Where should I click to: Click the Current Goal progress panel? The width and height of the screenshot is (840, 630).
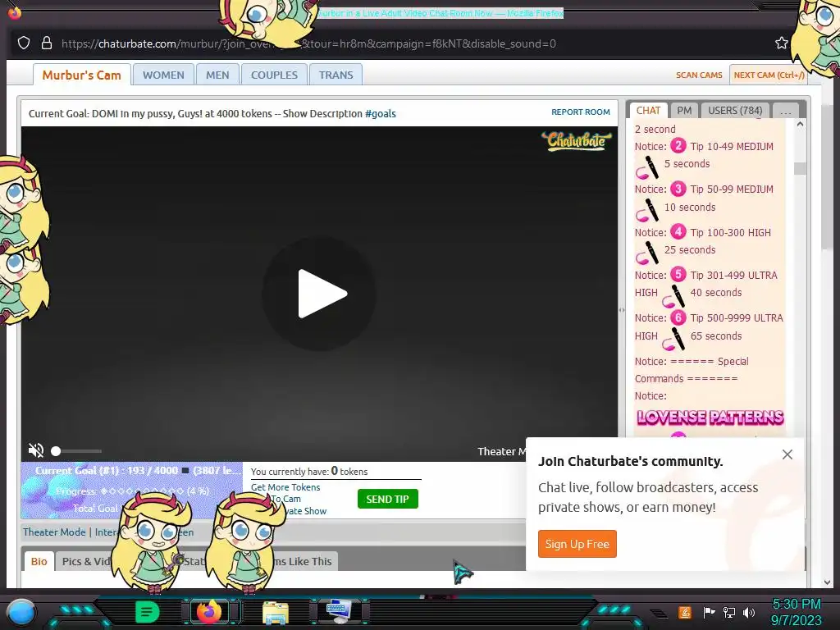pos(132,491)
